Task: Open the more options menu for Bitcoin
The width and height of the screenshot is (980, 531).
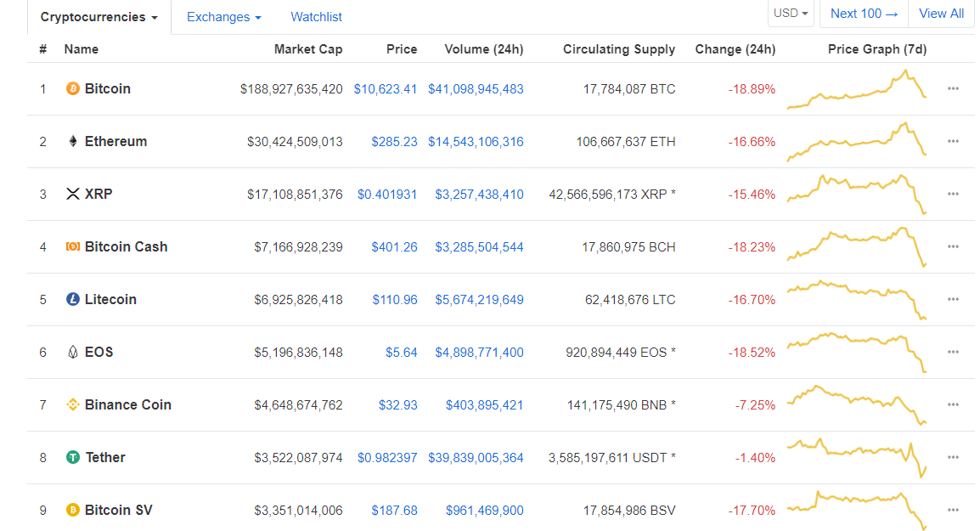Action: (x=953, y=89)
